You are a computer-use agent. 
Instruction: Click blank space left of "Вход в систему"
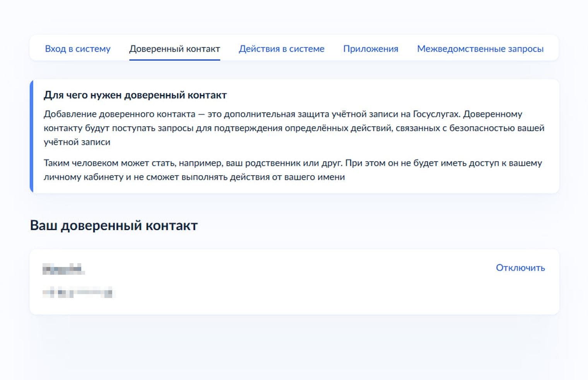(x=37, y=49)
